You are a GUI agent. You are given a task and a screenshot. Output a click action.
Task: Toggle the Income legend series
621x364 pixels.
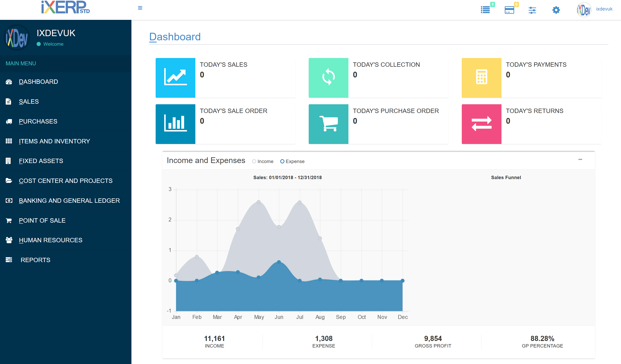click(263, 161)
